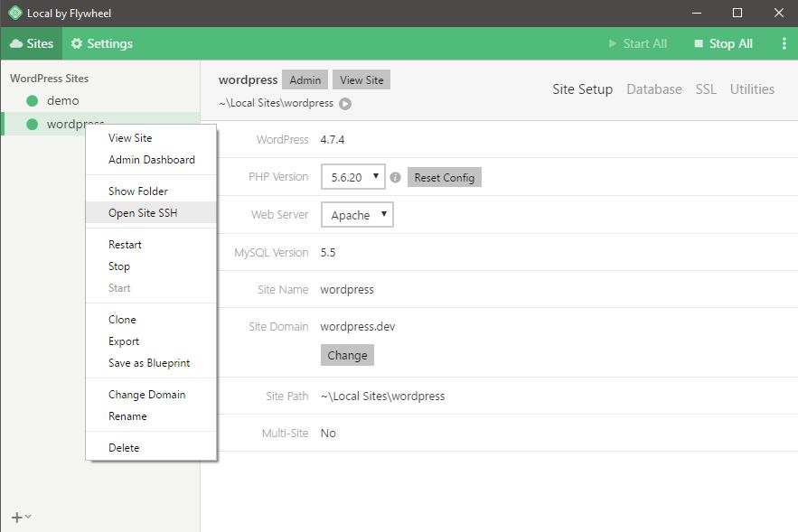
Task: Choose Export in the context menu
Action: 151,341
